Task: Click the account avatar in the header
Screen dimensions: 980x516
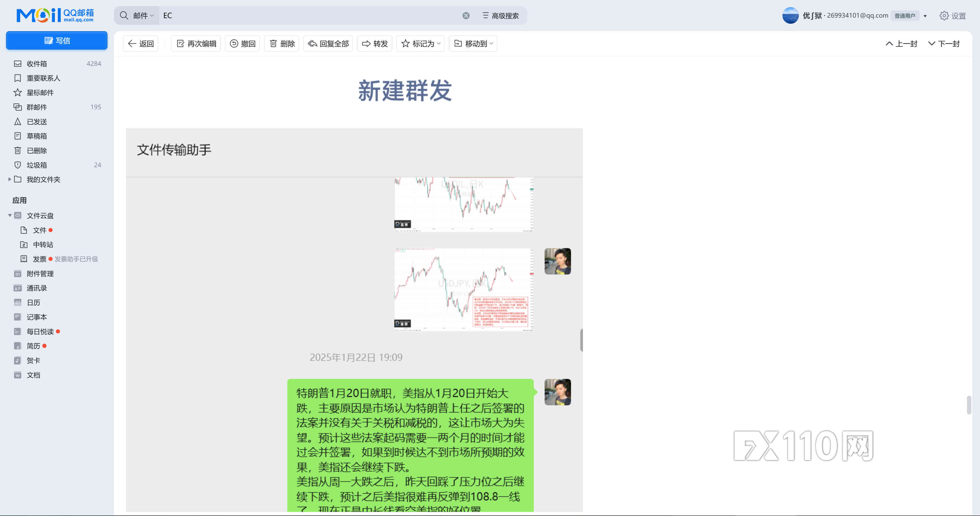Action: (x=790, y=16)
